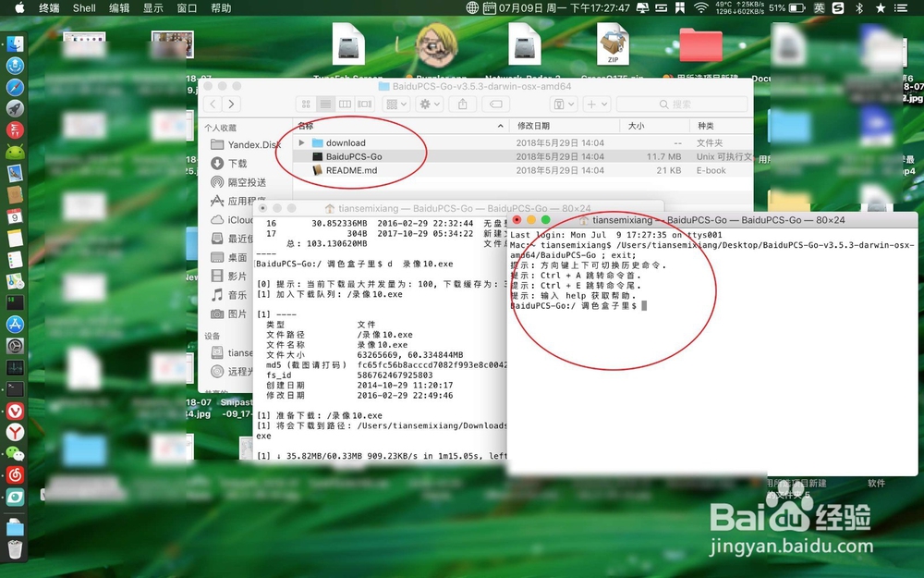Sort Finder list by 大小 column
Screen dimensions: 924x578
point(655,126)
